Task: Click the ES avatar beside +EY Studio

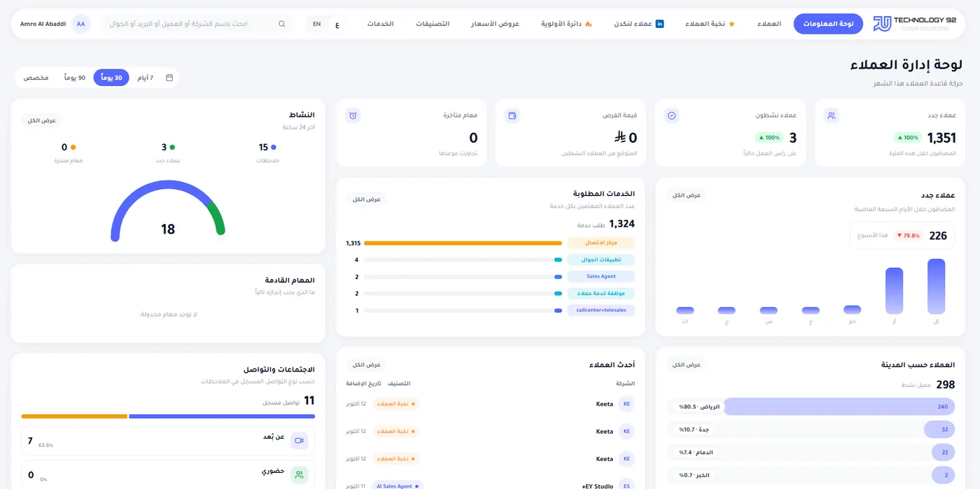Action: 626,486
